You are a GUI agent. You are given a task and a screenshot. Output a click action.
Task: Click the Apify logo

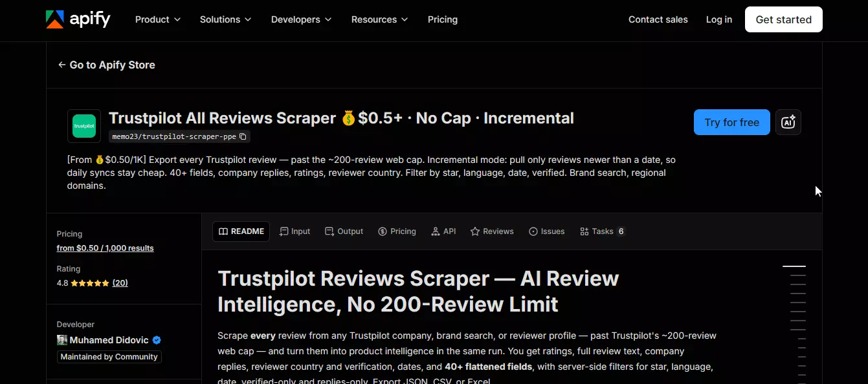[78, 19]
